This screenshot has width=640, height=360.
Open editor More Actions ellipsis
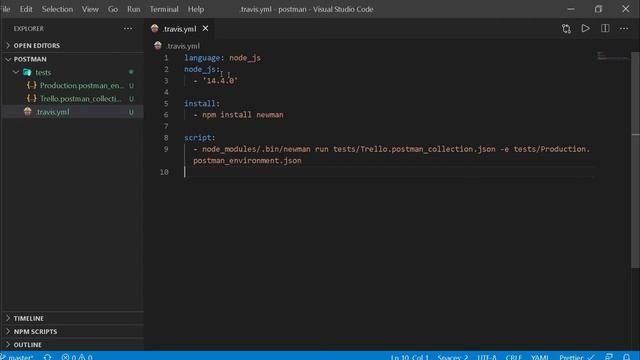click(624, 29)
